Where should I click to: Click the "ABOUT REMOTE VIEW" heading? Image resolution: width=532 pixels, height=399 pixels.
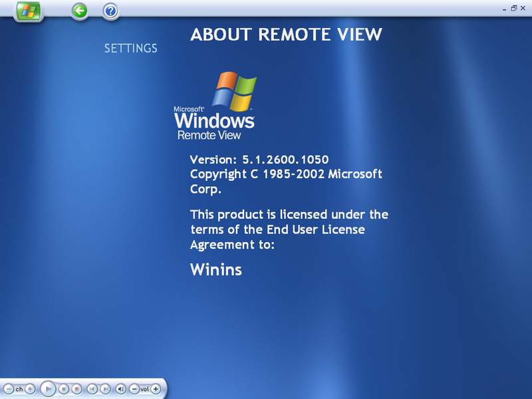click(286, 35)
